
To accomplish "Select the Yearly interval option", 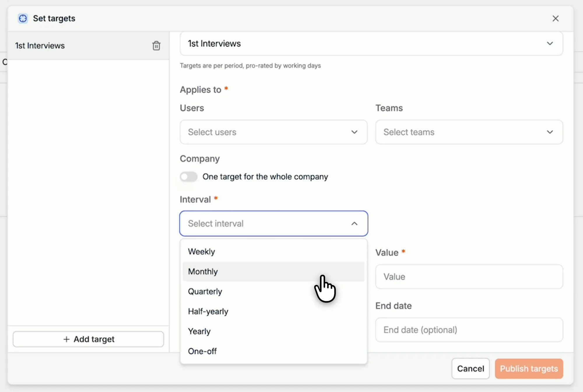I will [x=273, y=331].
